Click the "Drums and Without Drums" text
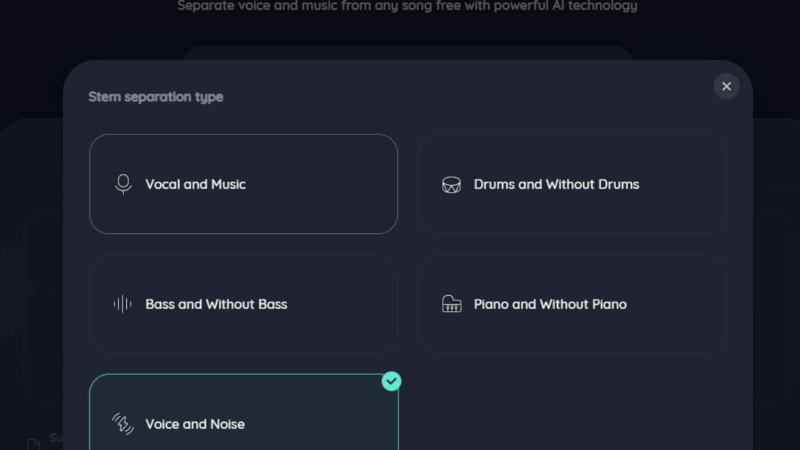Screen dimensions: 800x450 point(556,184)
